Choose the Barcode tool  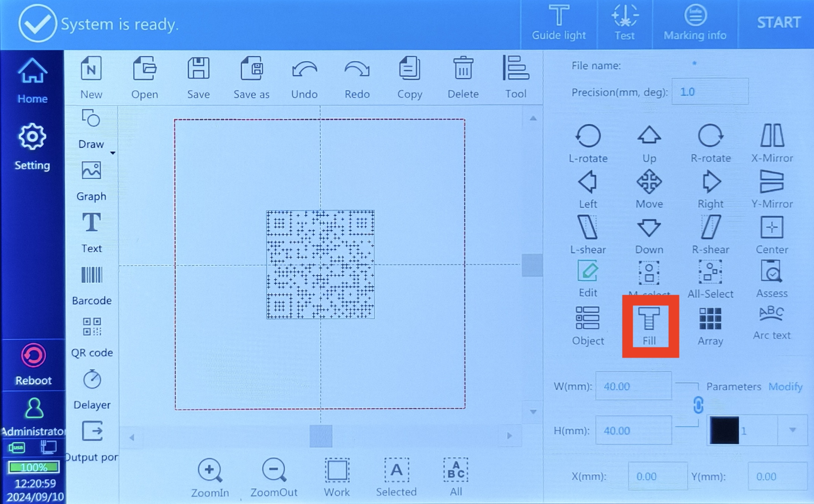pos(92,285)
